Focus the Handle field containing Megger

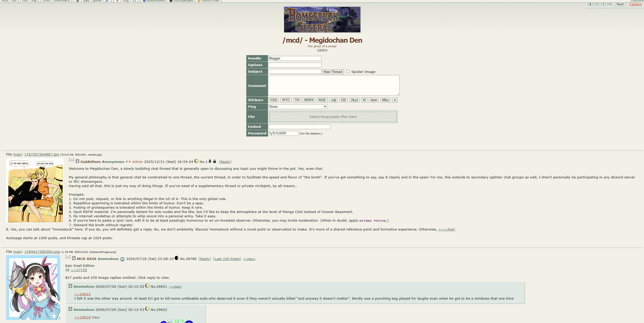[295, 58]
